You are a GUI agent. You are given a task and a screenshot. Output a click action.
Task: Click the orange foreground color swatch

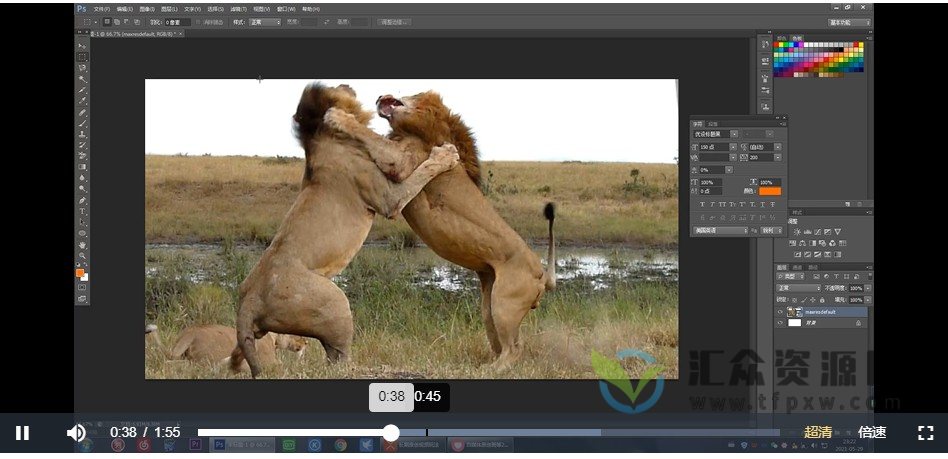80,272
